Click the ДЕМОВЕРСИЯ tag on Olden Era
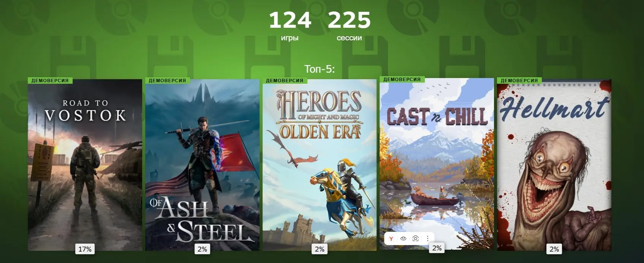The image size is (644, 263). 285,80
